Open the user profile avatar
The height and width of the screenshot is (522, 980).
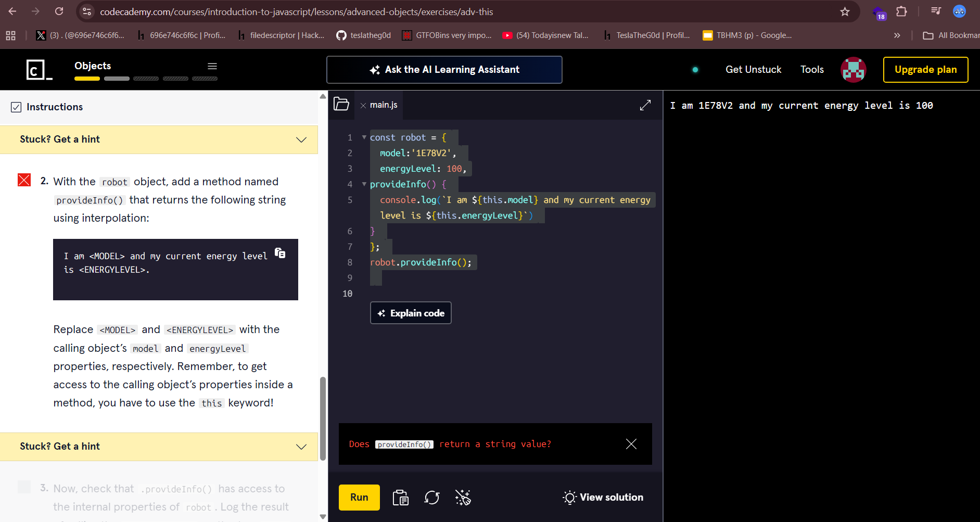tap(853, 70)
